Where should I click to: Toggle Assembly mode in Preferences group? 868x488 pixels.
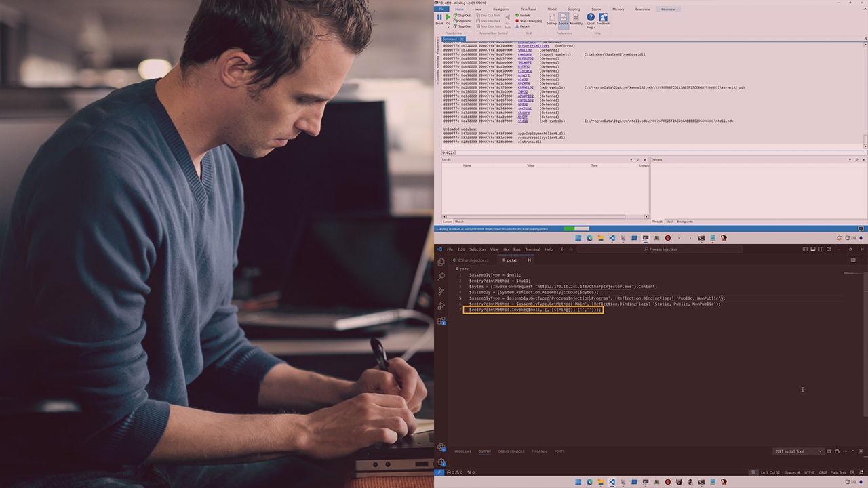(x=576, y=18)
